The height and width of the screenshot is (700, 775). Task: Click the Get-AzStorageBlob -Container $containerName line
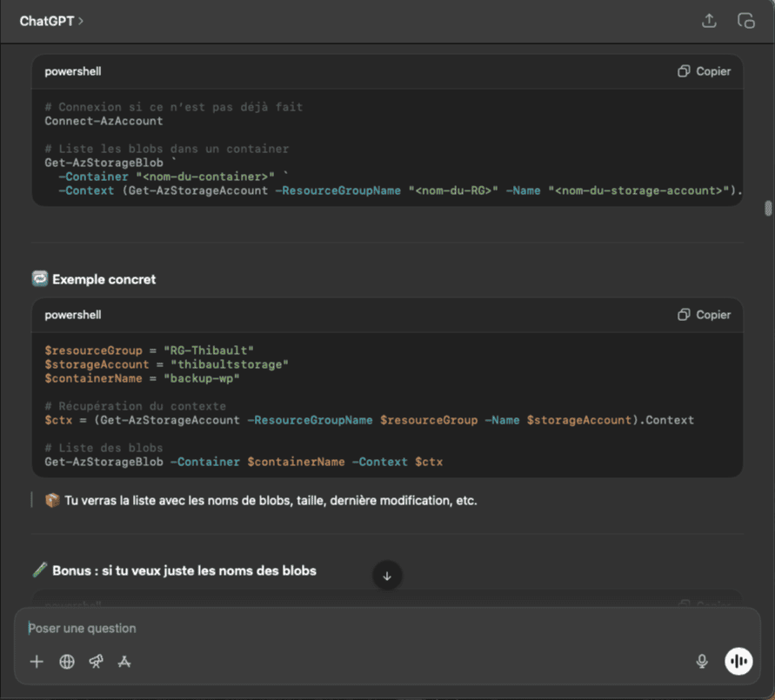244,462
